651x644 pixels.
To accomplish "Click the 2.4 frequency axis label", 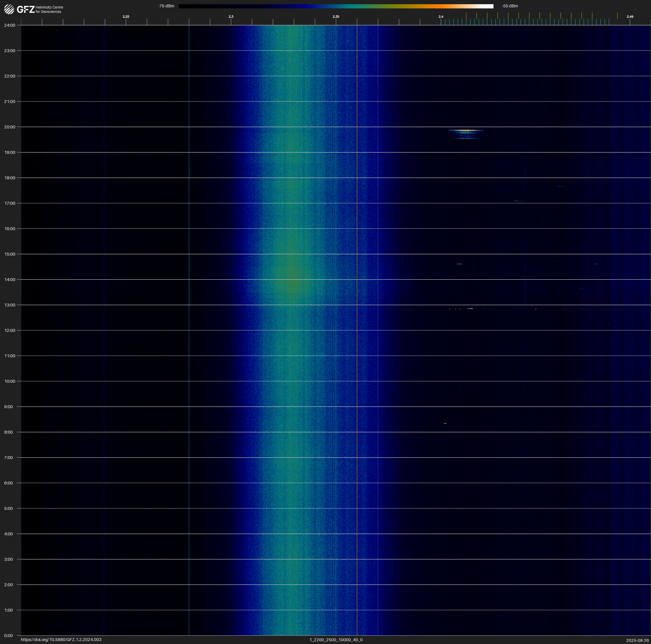I will (x=441, y=17).
